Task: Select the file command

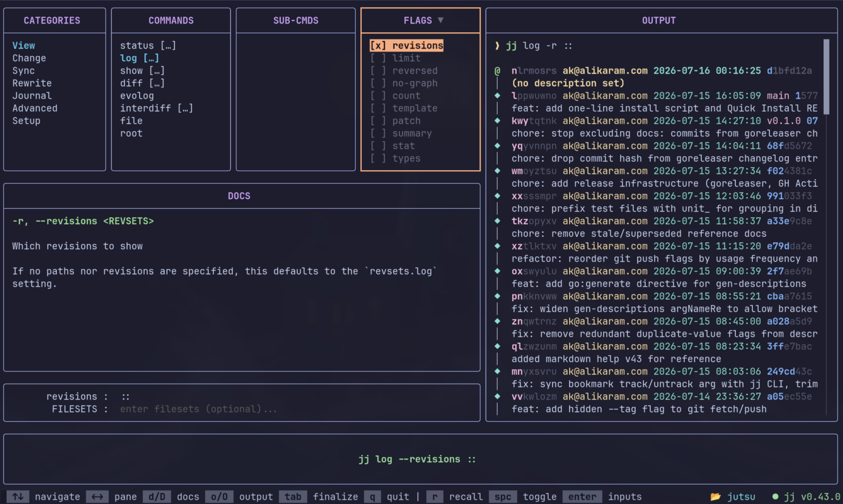Action: click(x=131, y=121)
